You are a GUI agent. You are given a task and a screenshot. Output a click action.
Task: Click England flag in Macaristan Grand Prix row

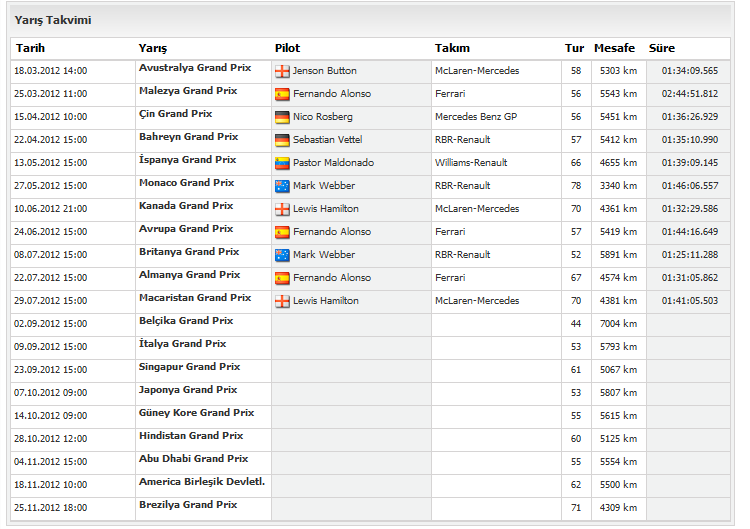pyautogui.click(x=282, y=301)
